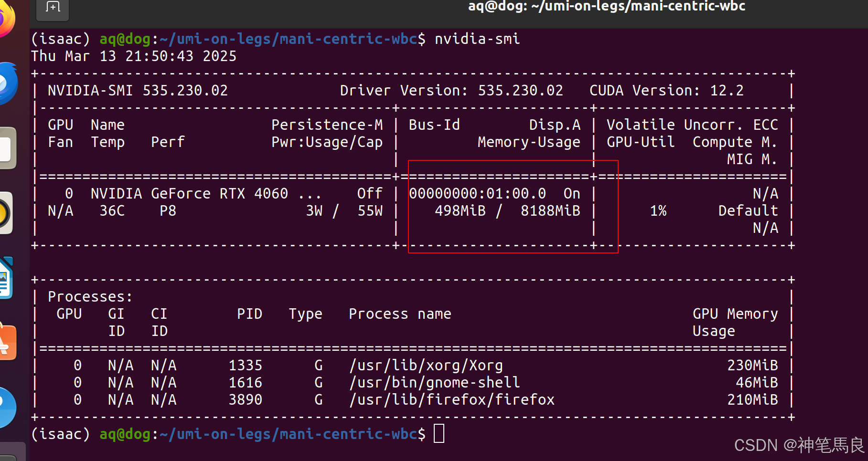Image resolution: width=868 pixels, height=461 pixels.
Task: Click the P8 performance state
Action: 168,211
